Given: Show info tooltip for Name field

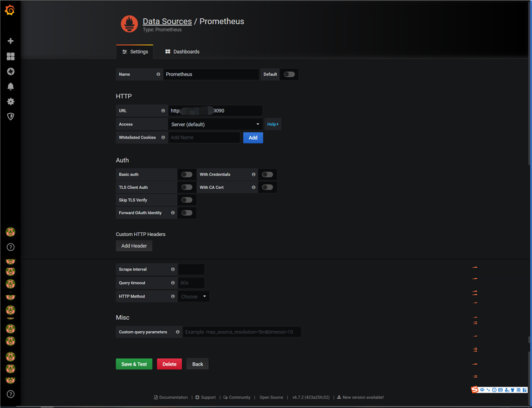Looking at the screenshot, I should click(158, 75).
